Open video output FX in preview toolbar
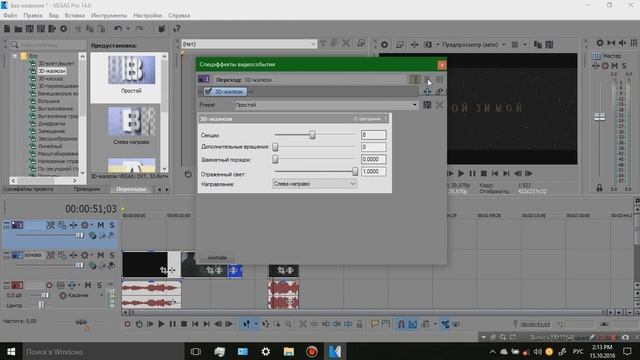This screenshot has width=640, height=360. point(414,44)
